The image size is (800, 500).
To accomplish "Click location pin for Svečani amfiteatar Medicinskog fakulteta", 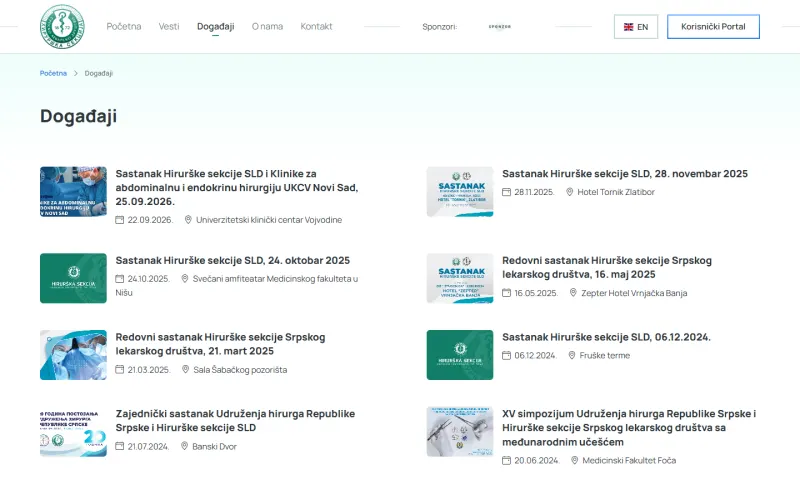I will point(185,279).
